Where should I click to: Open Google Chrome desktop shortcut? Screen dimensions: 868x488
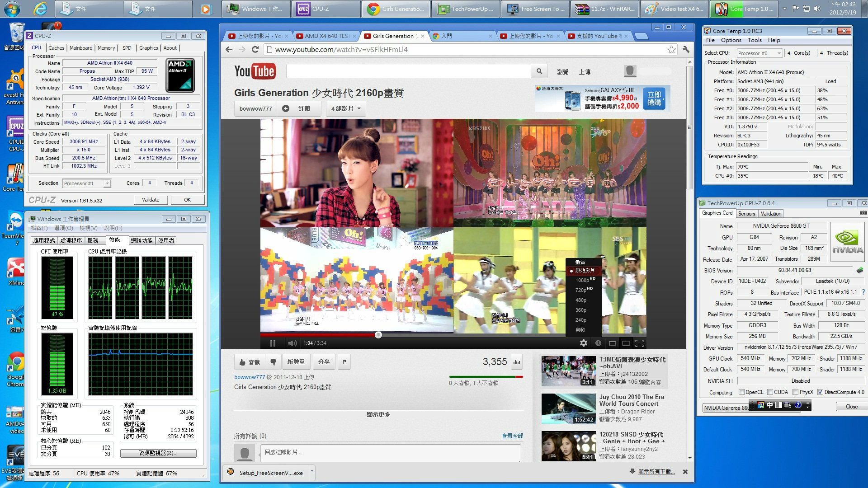click(16, 368)
